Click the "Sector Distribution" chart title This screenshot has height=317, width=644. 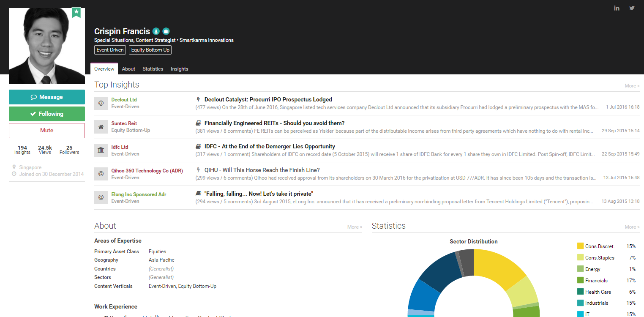(474, 241)
